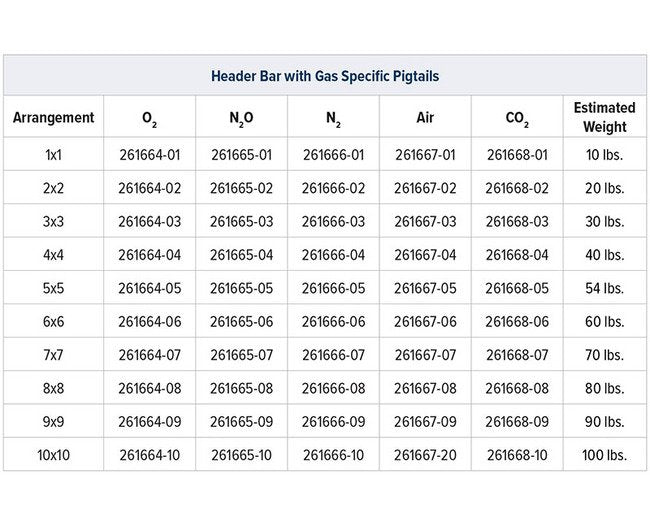
Task: Select part number 261665-03 cell
Action: pyautogui.click(x=241, y=221)
